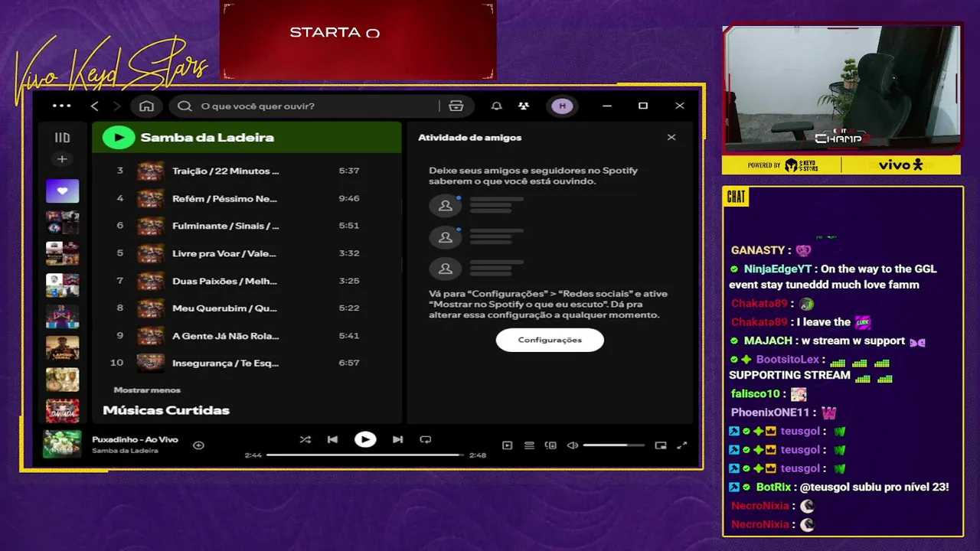The width and height of the screenshot is (980, 551).
Task: Go back with the left arrow
Action: coord(95,106)
